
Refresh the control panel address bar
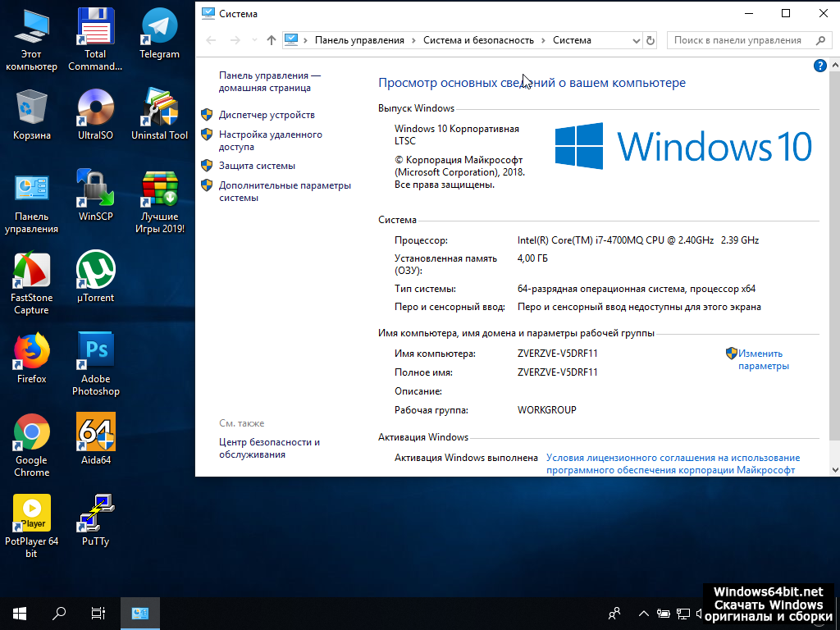(x=651, y=40)
